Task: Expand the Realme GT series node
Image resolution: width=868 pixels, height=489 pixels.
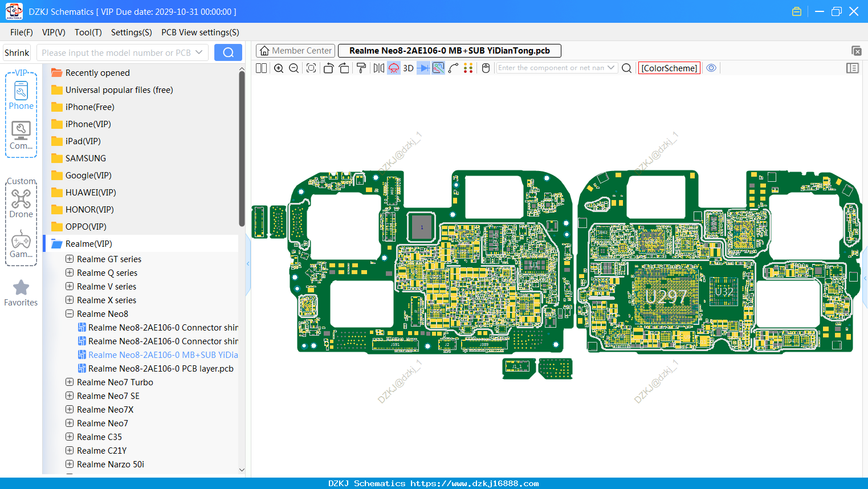Action: pyautogui.click(x=70, y=259)
